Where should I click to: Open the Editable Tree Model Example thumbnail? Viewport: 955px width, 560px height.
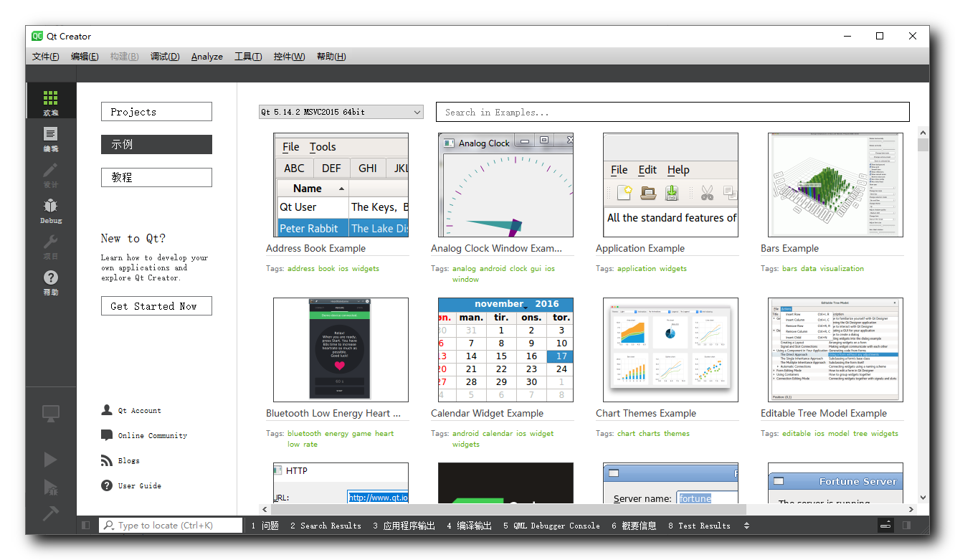[835, 350]
